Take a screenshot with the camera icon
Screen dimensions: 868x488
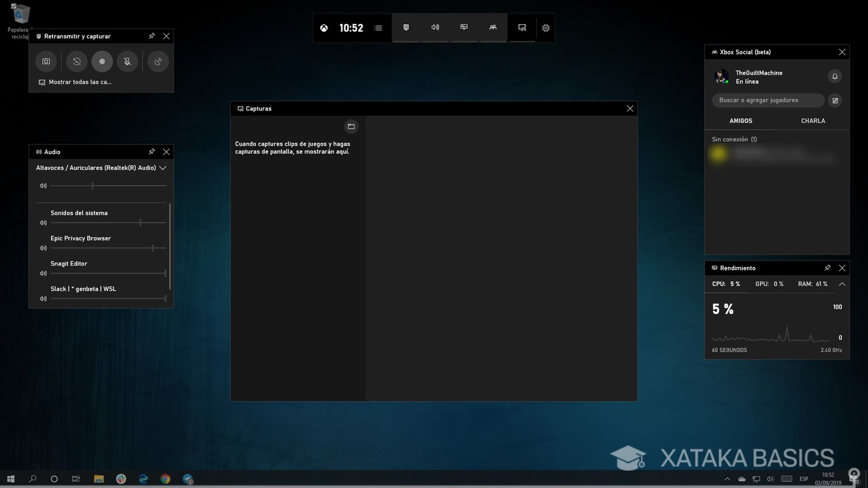tap(45, 61)
